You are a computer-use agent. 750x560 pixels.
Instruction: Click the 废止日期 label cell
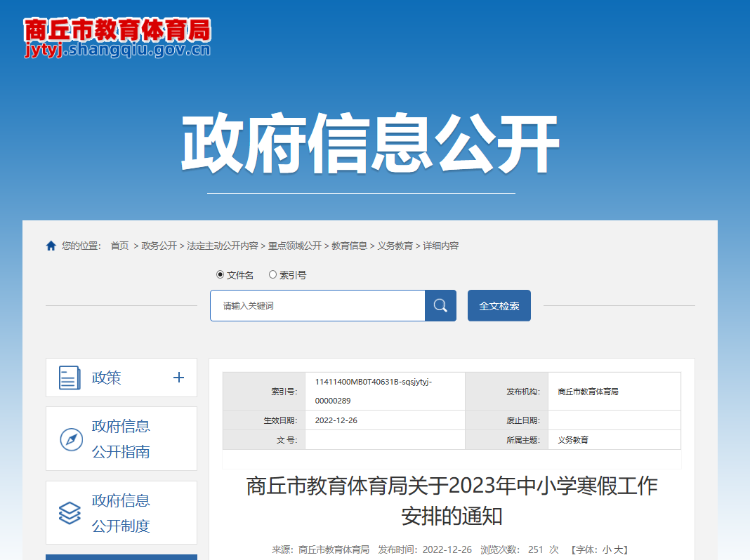tap(506, 420)
